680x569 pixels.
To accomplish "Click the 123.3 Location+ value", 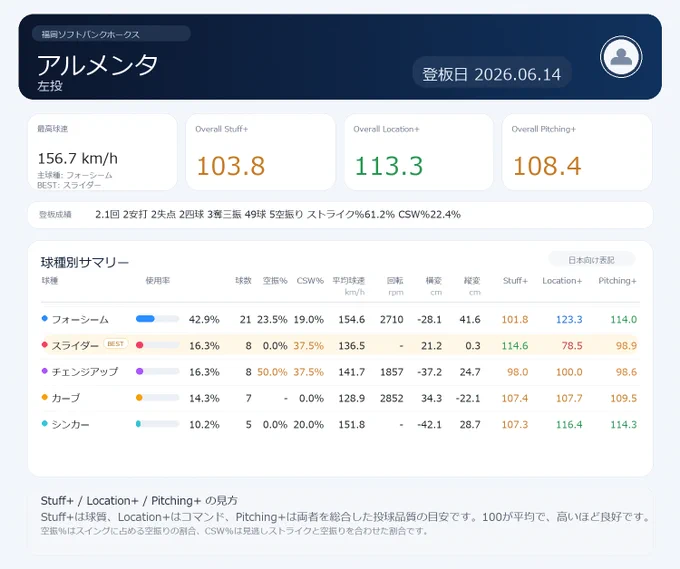I will point(569,320).
